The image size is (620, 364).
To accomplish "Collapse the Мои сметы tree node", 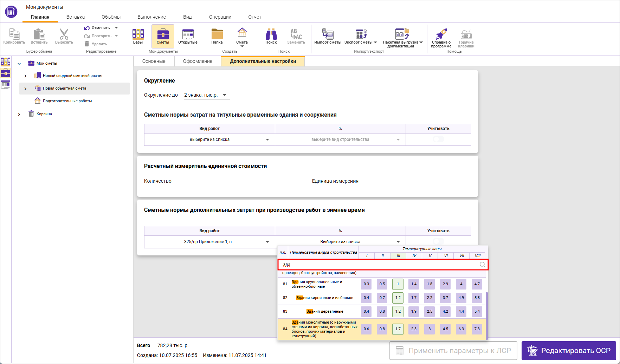I will (19, 64).
